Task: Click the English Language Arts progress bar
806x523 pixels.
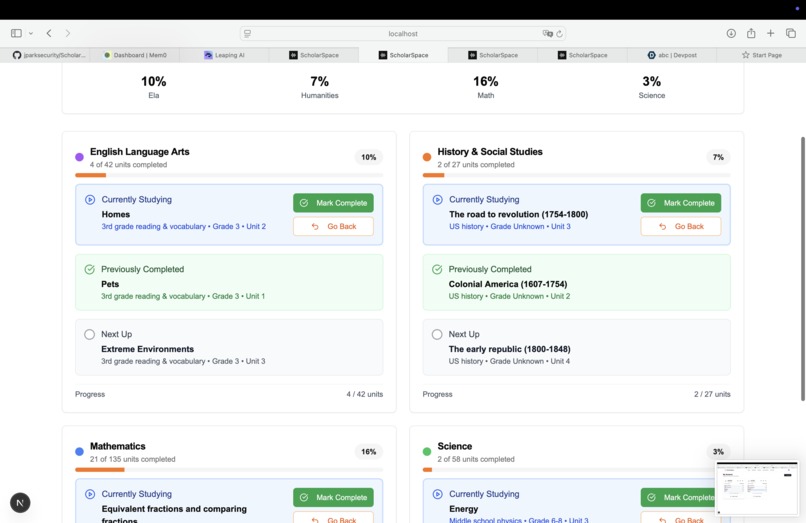Action: click(229, 175)
